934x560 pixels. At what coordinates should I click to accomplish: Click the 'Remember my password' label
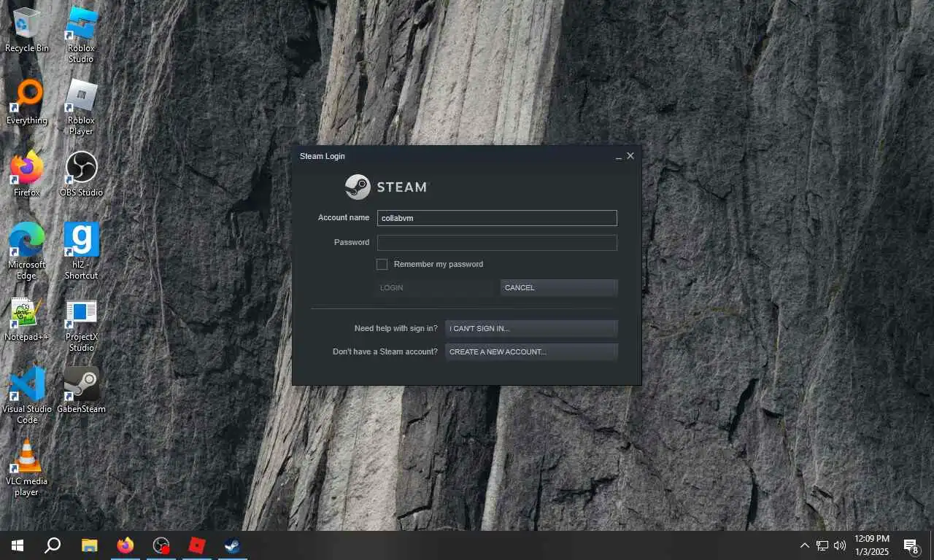pos(439,264)
